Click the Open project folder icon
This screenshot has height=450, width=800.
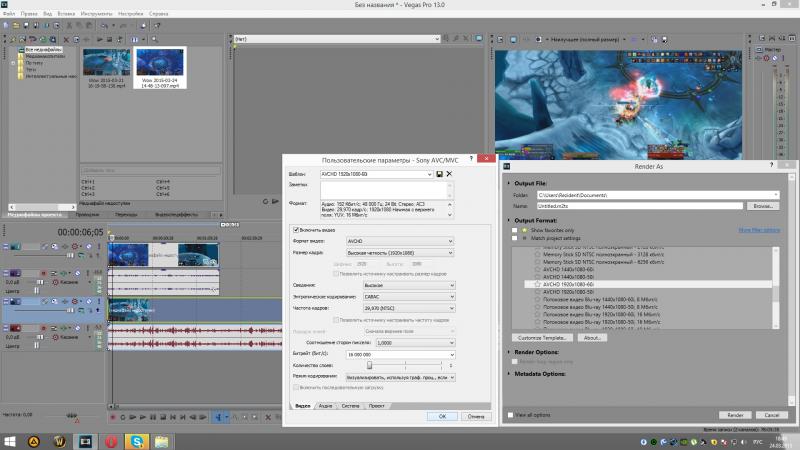click(x=16, y=26)
